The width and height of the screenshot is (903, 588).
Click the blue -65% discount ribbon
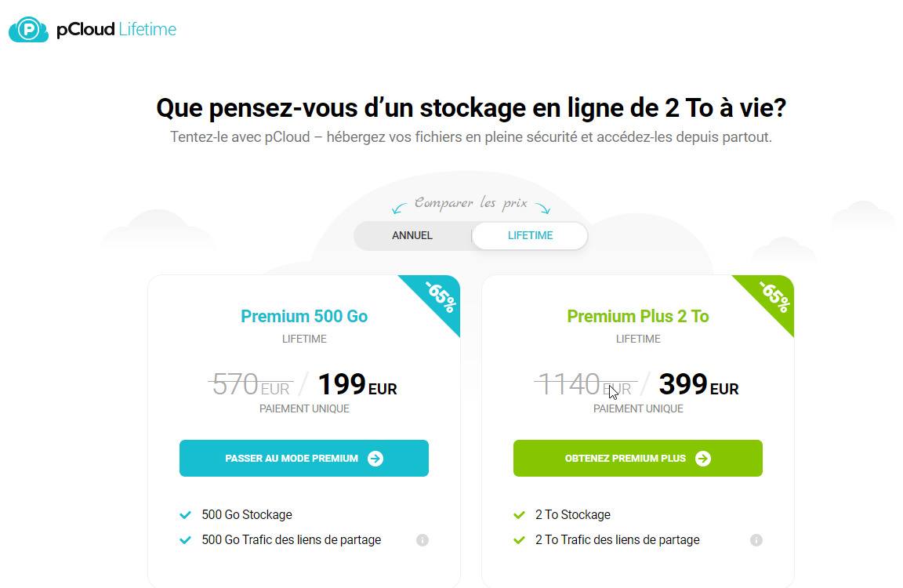(437, 297)
